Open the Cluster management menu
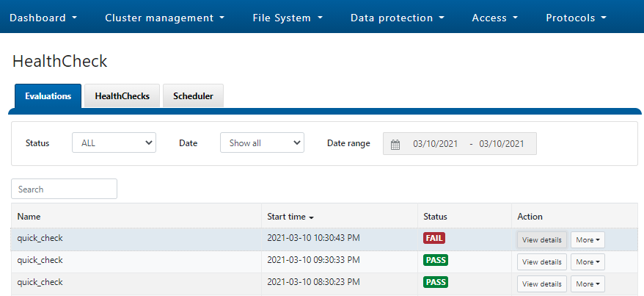This screenshot has height=296, width=644. coord(165,18)
